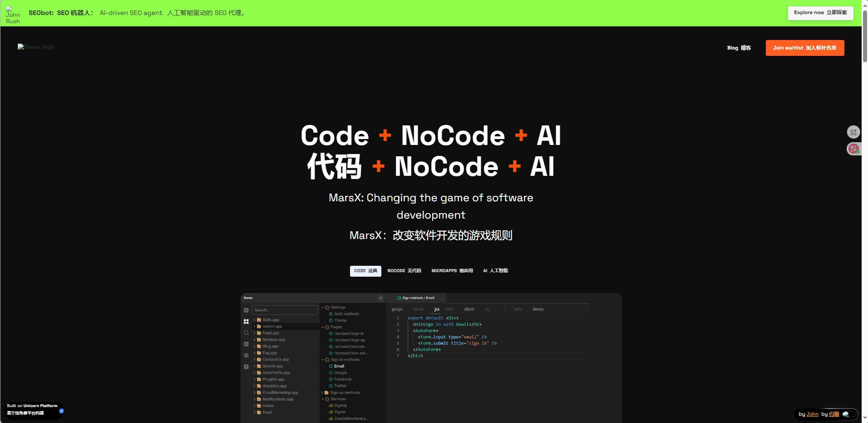Click the help question-mark icon in demo sidebar

click(x=246, y=367)
